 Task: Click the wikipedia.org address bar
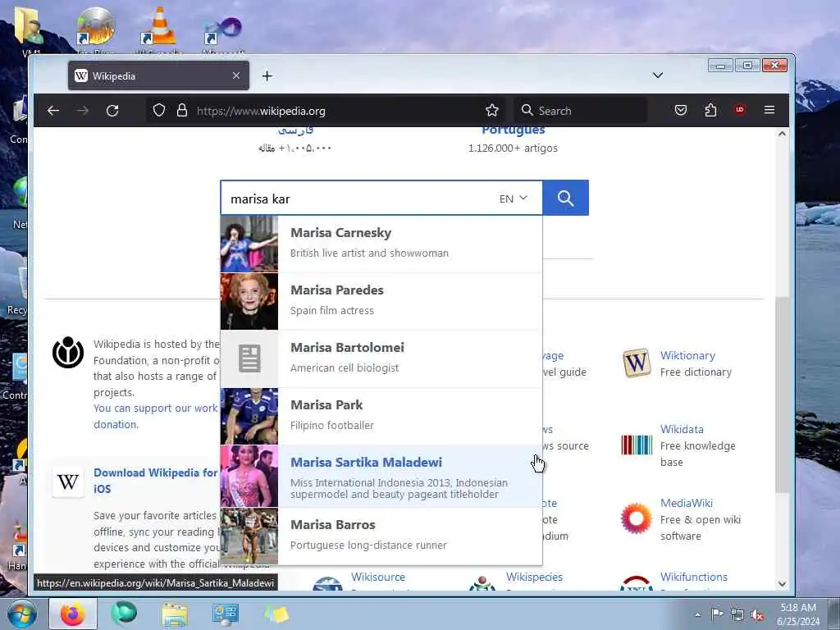(x=326, y=111)
